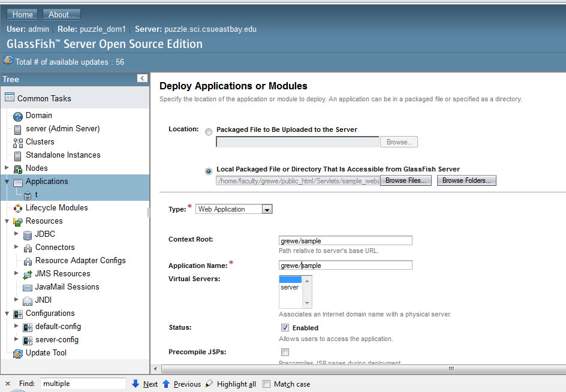Enable the Precompile JSPs checkbox
This screenshot has width=566, height=392.
(x=285, y=352)
